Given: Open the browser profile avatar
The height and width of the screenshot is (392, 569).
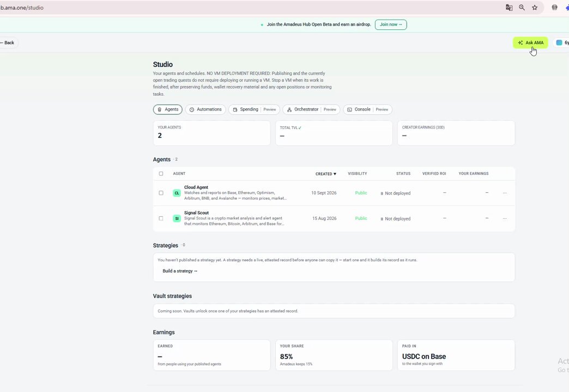Looking at the screenshot, I should 554,8.
